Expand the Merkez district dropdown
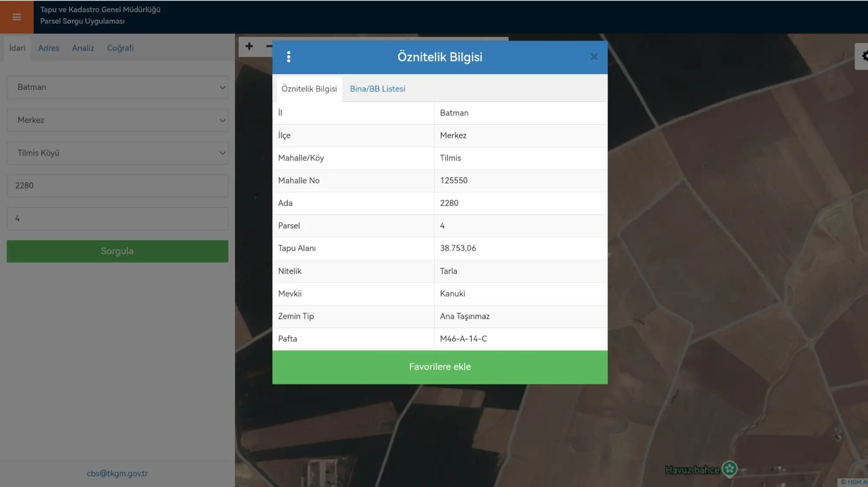The width and height of the screenshot is (868, 487). point(117,120)
